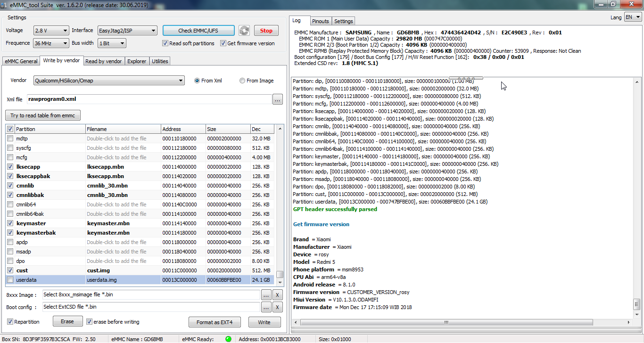Expand the Vendor combo box
The image size is (644, 343).
tap(109, 81)
